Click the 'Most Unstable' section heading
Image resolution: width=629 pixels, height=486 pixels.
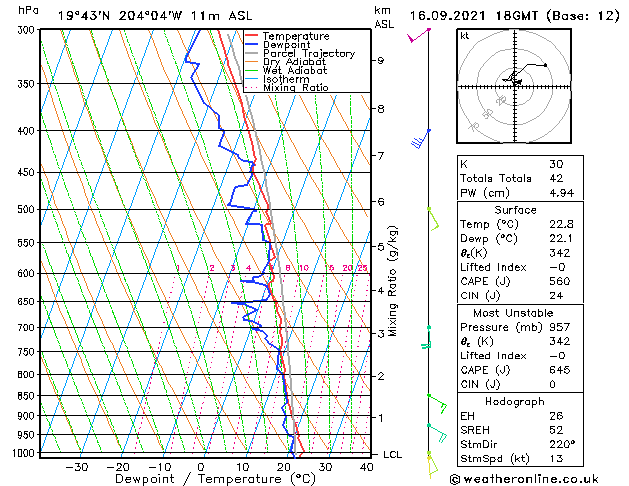[x=513, y=313]
